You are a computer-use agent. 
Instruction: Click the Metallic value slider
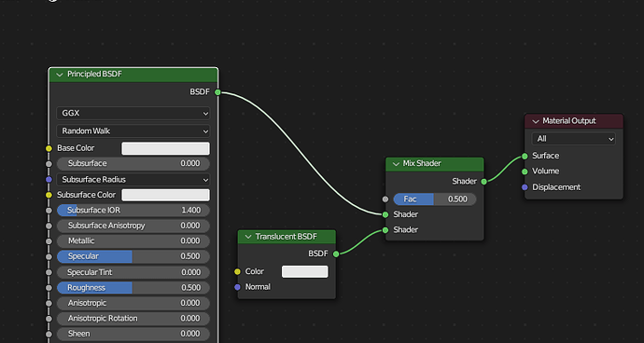click(133, 240)
